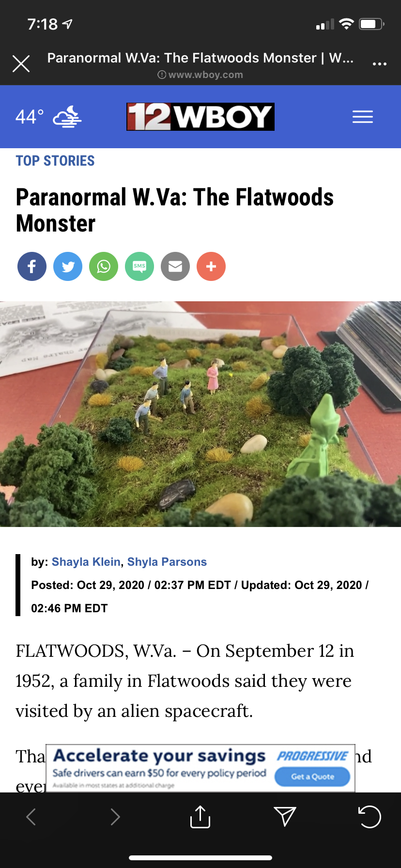Share via the WhatsApp icon
Image resolution: width=401 pixels, height=868 pixels.
104,266
